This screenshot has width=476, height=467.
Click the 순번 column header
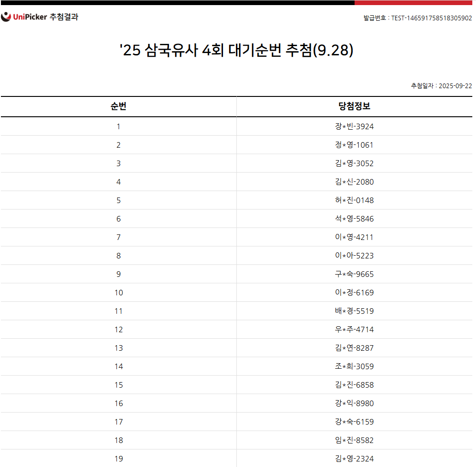pos(118,107)
